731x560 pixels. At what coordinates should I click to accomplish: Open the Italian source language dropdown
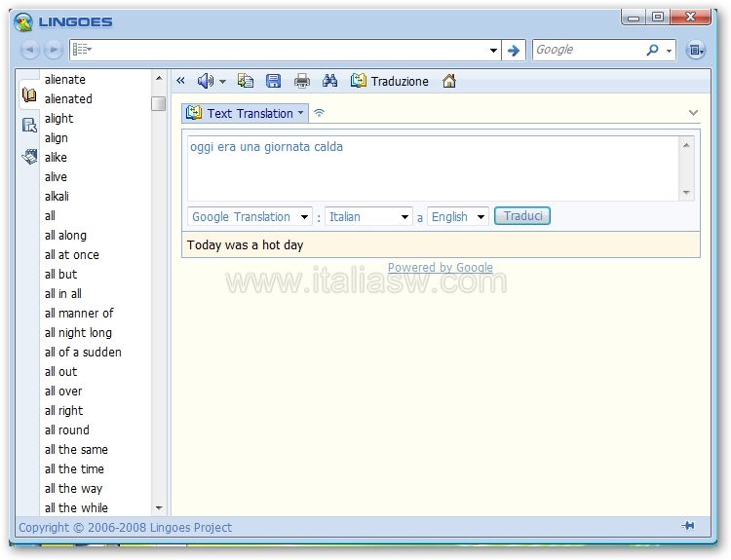click(368, 216)
